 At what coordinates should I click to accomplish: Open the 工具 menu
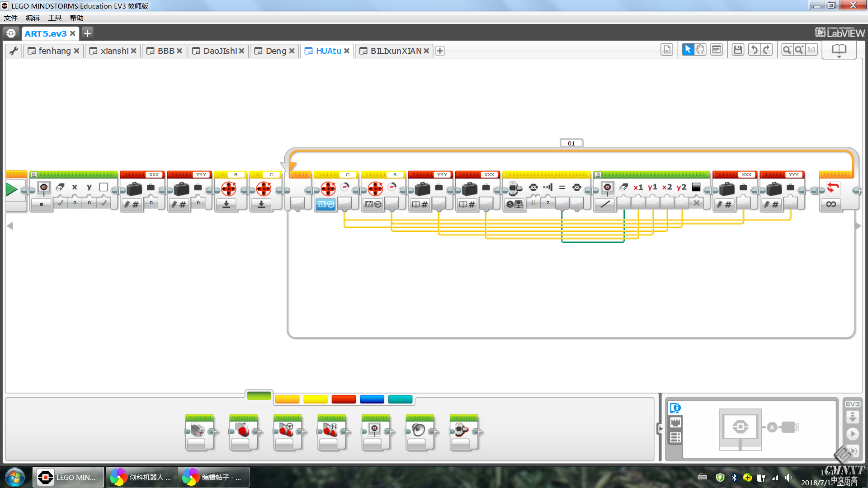pos(55,18)
